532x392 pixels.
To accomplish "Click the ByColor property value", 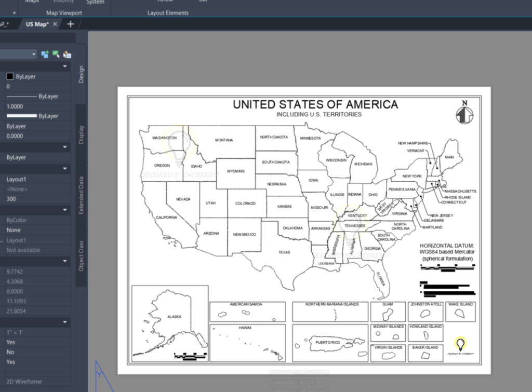I will (x=16, y=220).
